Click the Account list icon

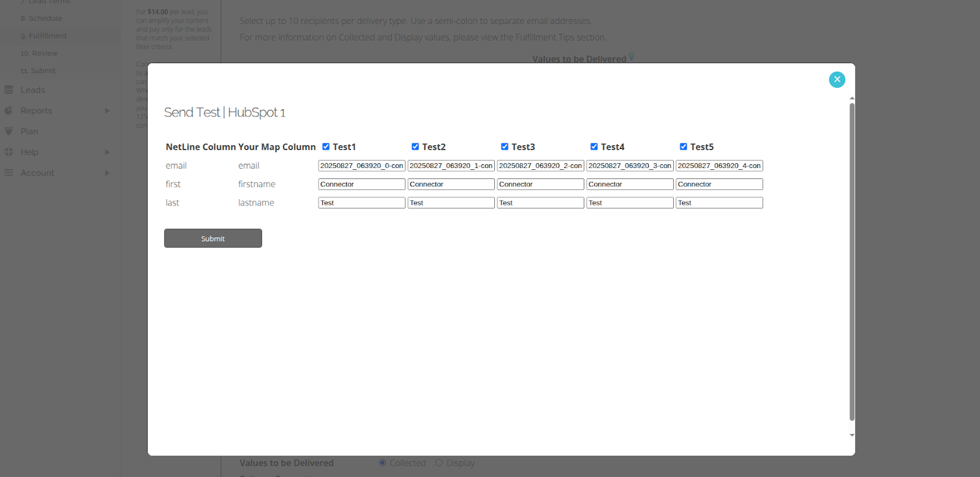coord(9,173)
